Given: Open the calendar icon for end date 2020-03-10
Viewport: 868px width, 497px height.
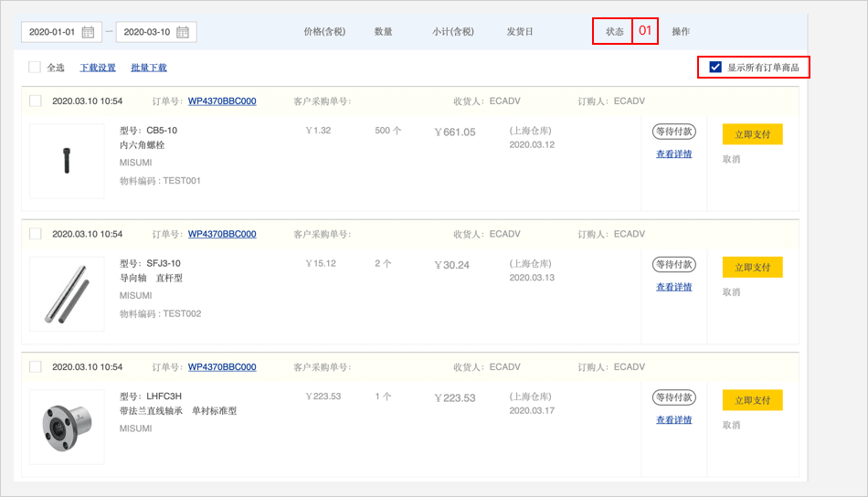Looking at the screenshot, I should tap(183, 32).
